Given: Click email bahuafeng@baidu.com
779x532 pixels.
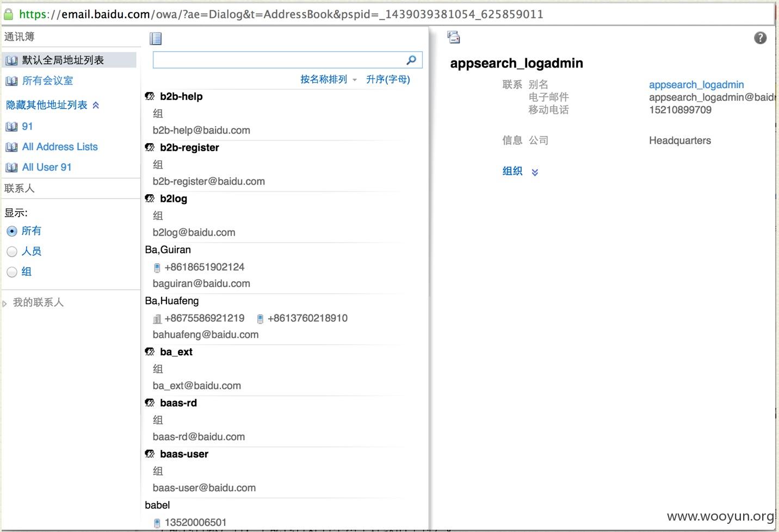Looking at the screenshot, I should tap(206, 335).
